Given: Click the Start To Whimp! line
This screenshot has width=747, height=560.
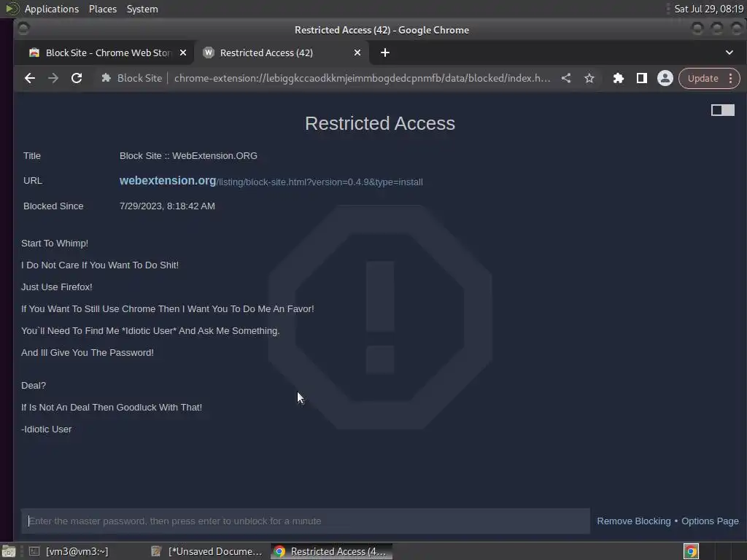Looking at the screenshot, I should [55, 244].
